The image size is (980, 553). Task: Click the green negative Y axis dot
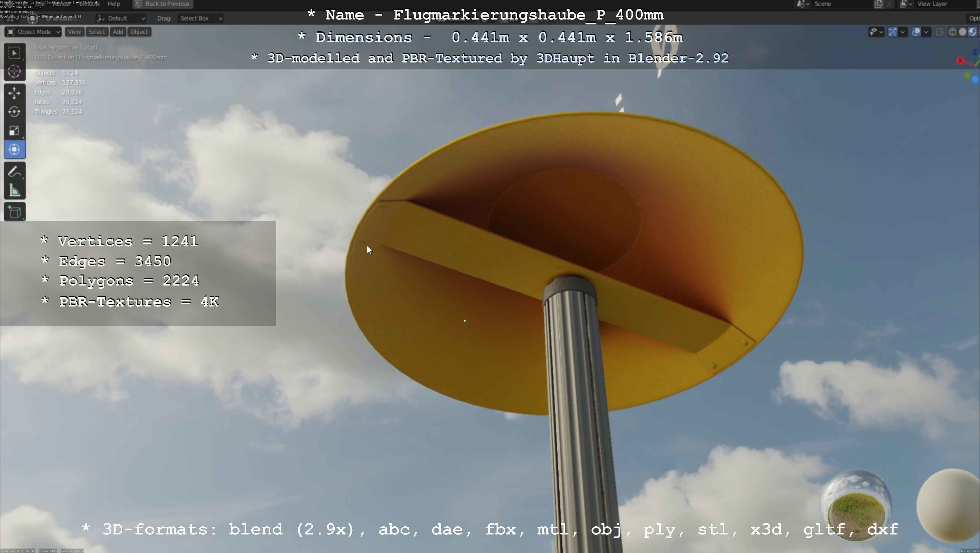click(967, 75)
